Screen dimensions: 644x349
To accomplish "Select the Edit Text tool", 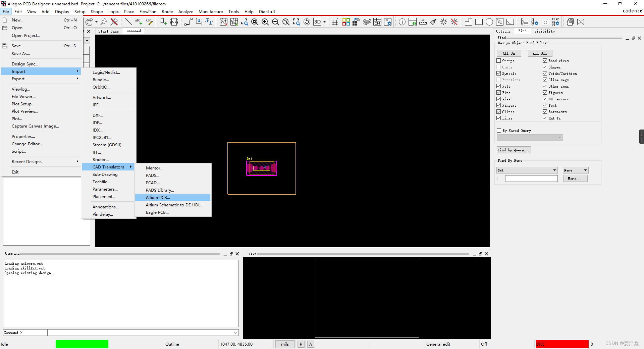I will click(x=149, y=22).
